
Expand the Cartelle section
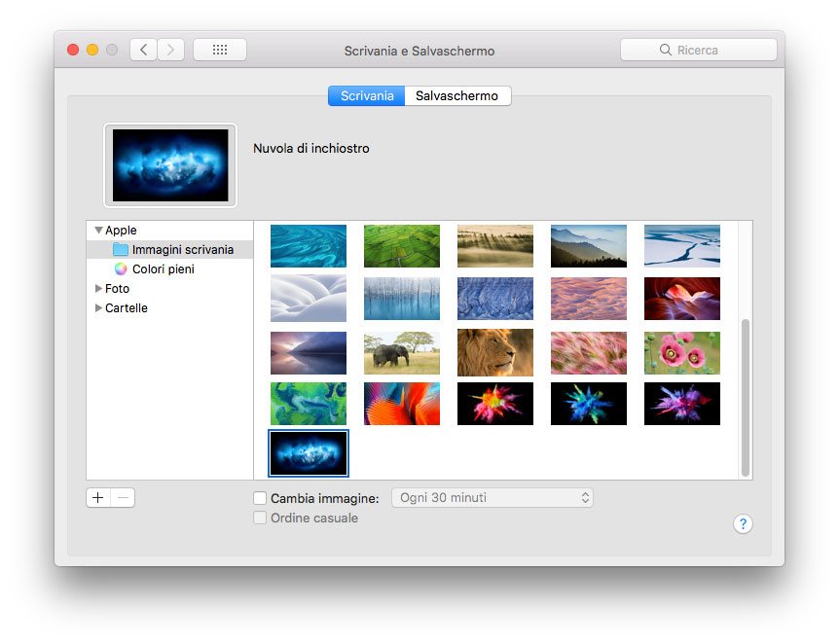(x=98, y=308)
